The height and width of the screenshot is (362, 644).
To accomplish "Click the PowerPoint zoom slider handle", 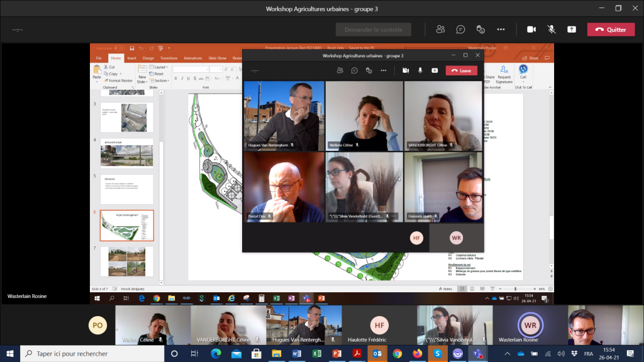I will point(516,289).
